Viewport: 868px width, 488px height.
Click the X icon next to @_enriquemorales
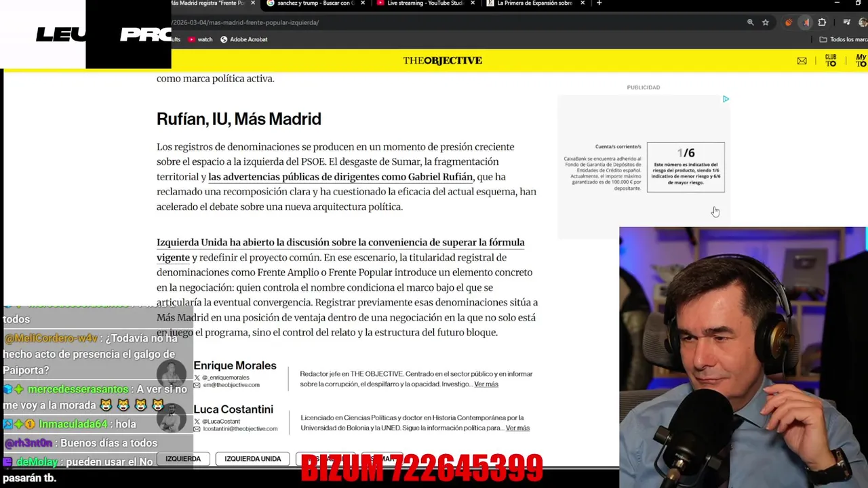tap(197, 378)
